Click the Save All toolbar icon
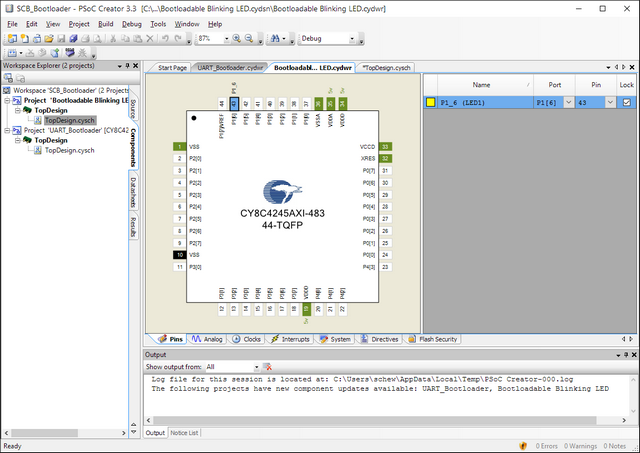Image resolution: width=640 pixels, height=453 pixels. [x=73, y=38]
